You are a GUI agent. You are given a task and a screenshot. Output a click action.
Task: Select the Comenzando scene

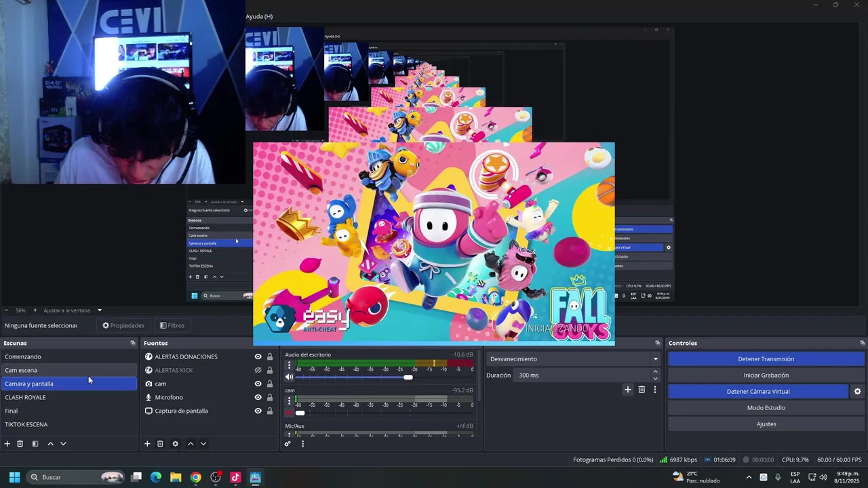pos(68,357)
